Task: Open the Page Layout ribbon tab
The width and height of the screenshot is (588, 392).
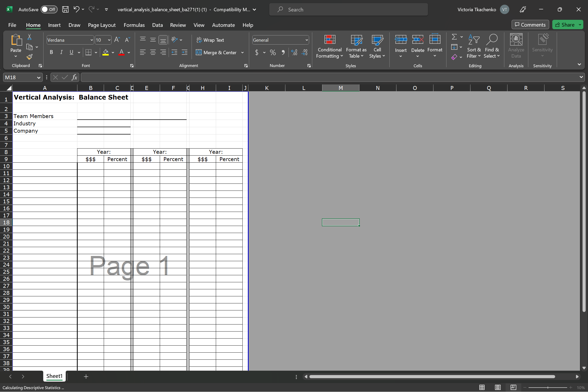Action: [x=102, y=25]
